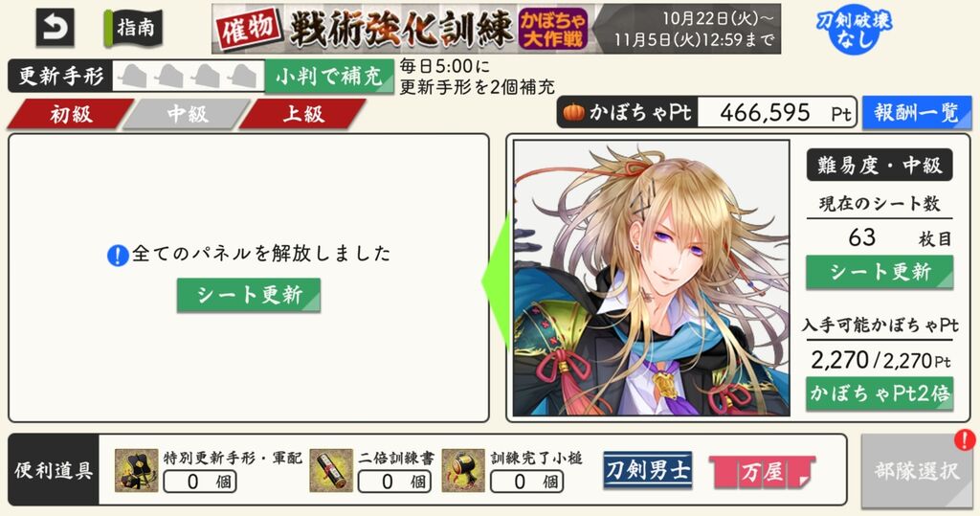
Task: Click シート更新 in the center panel
Action: tap(249, 295)
